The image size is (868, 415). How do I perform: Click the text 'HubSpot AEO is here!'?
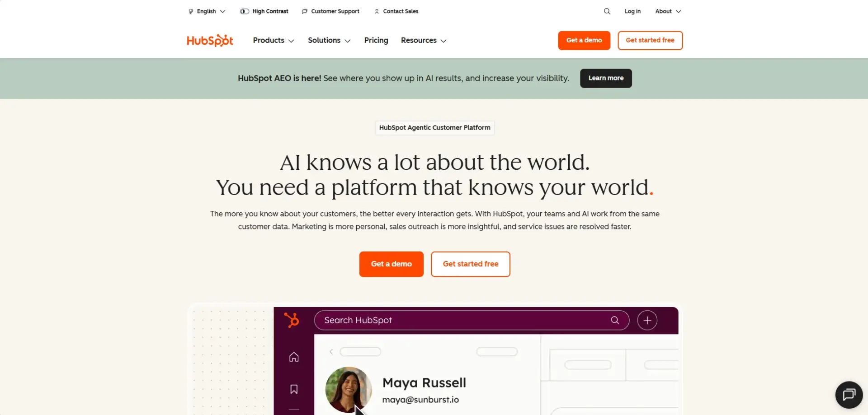279,78
